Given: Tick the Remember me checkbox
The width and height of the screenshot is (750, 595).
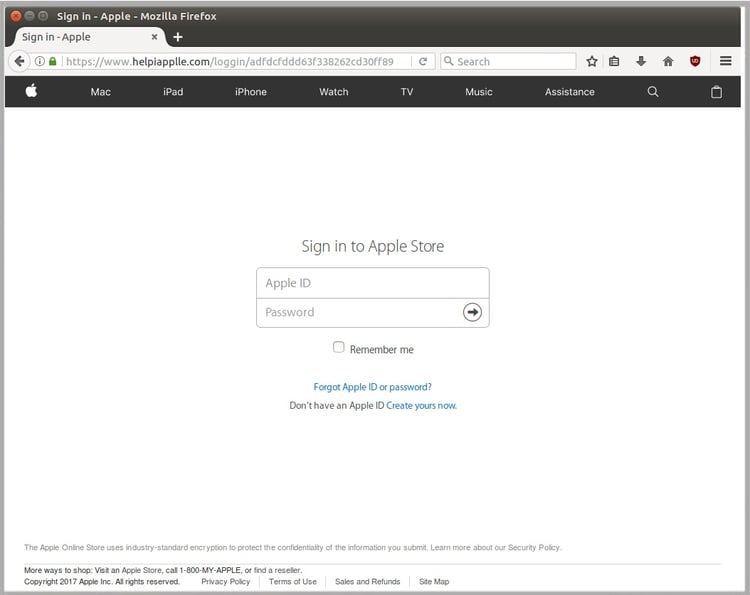Looking at the screenshot, I should 338,347.
